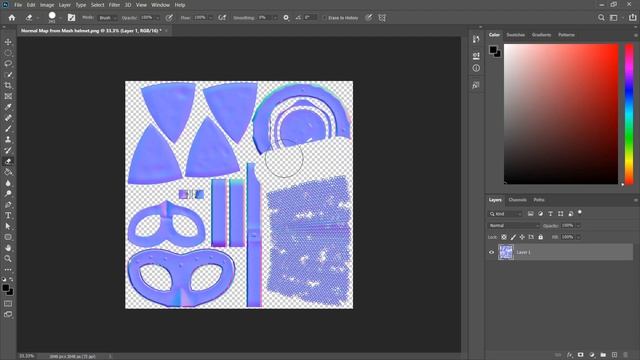The image size is (640, 360).
Task: Switch to the Paths tab
Action: [539, 200]
